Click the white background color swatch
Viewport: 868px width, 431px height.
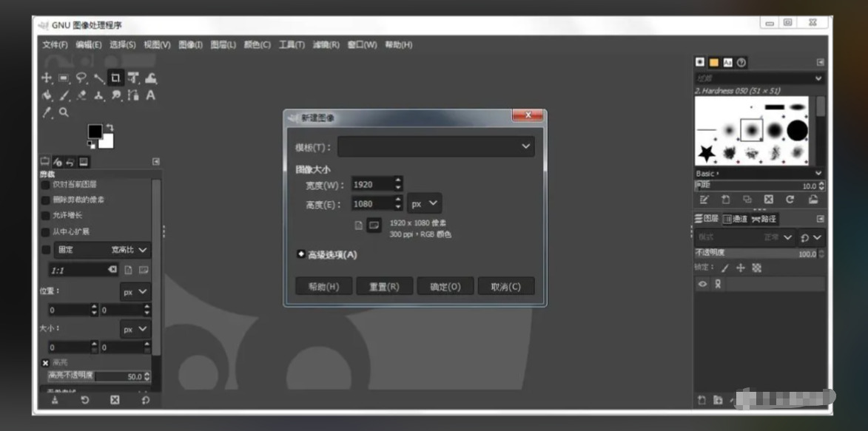tap(108, 143)
